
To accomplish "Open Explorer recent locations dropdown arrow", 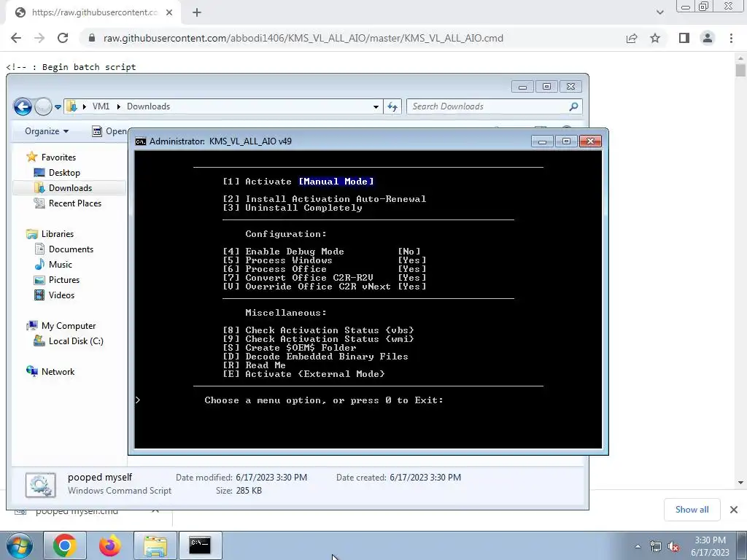I will [x=58, y=106].
